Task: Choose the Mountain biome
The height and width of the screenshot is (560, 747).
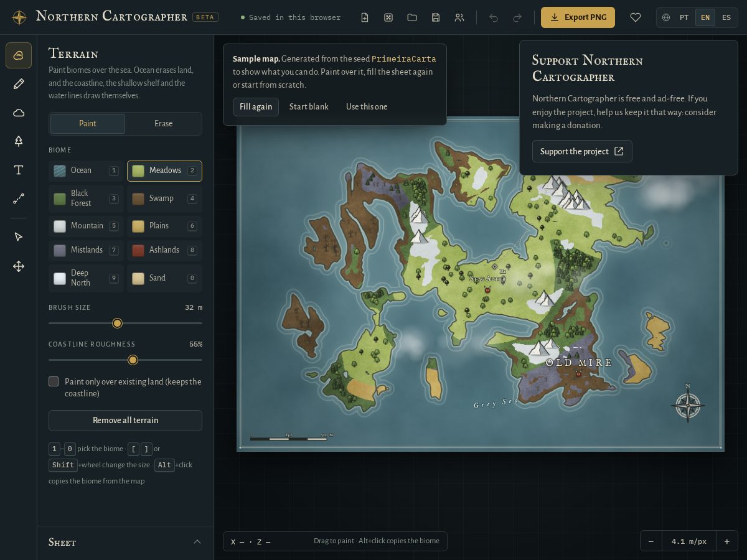Action: coord(86,226)
